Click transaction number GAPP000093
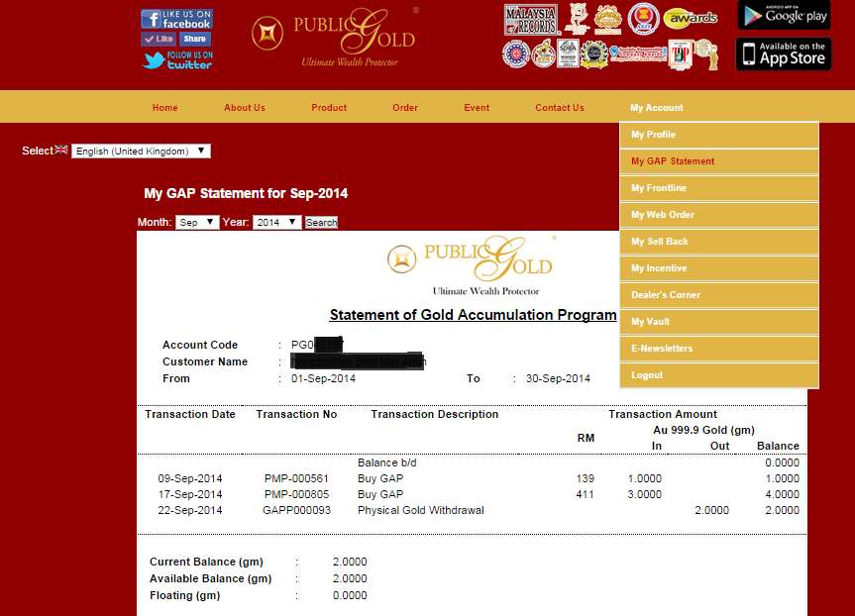Screen dimensions: 855x616 (296, 510)
